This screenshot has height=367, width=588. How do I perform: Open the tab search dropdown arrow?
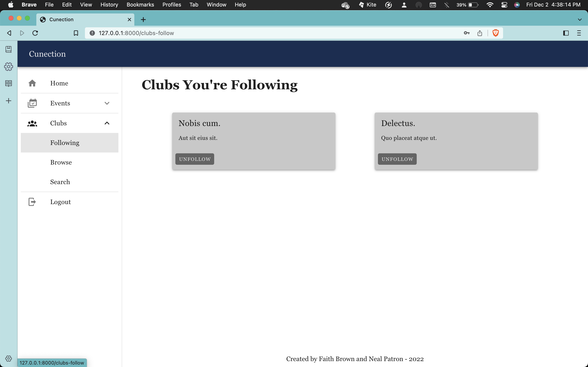pyautogui.click(x=579, y=20)
